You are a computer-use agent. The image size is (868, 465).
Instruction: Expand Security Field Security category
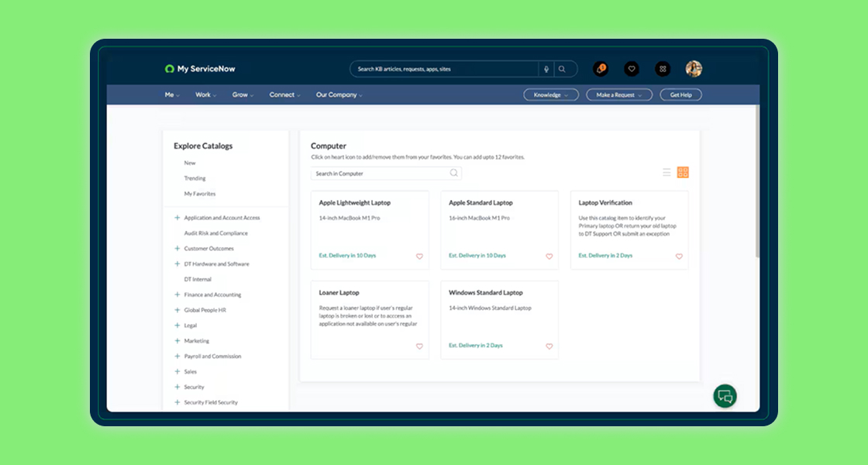177,402
